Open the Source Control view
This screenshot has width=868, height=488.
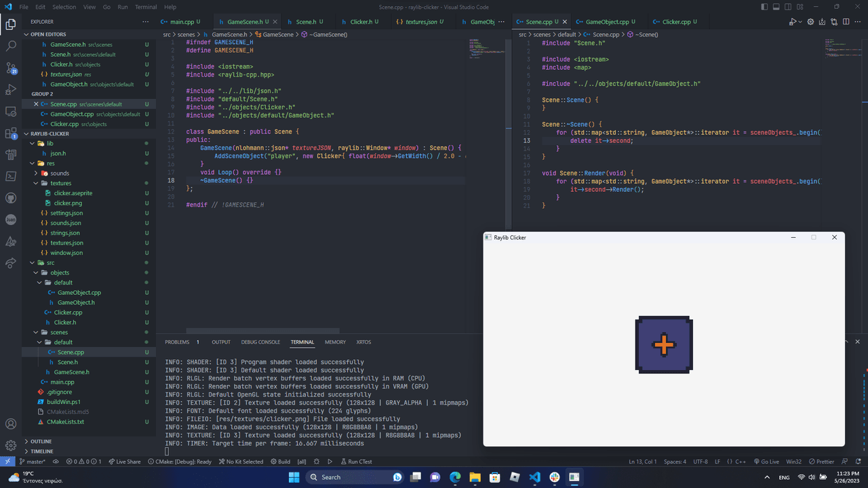[x=11, y=68]
